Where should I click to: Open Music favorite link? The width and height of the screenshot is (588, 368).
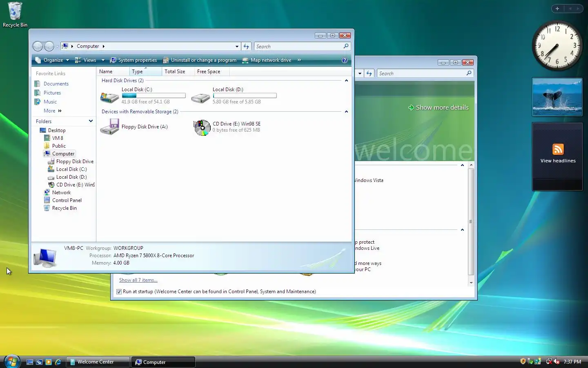(50, 102)
